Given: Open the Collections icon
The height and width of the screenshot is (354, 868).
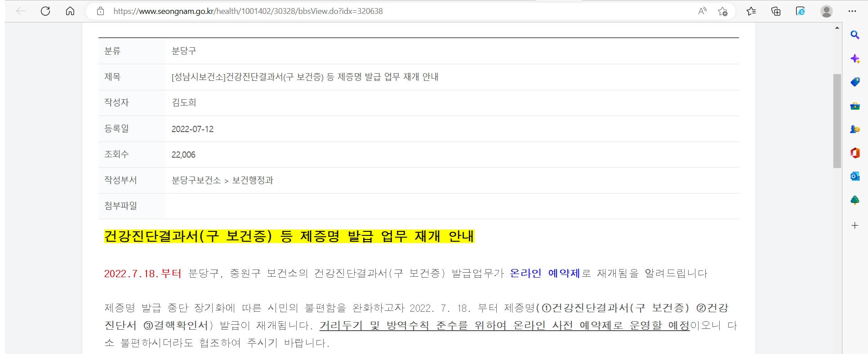Looking at the screenshot, I should [776, 11].
